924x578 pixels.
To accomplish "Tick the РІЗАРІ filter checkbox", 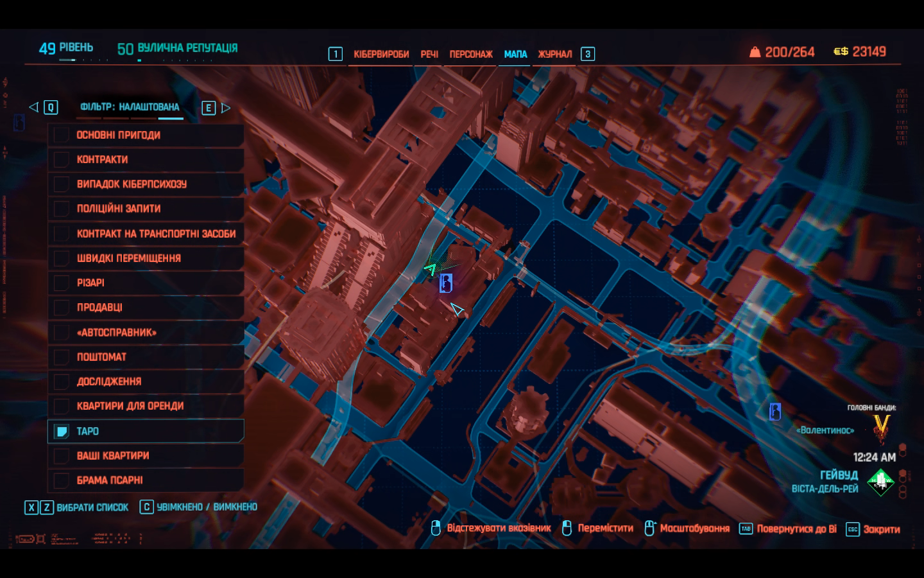I will [62, 283].
